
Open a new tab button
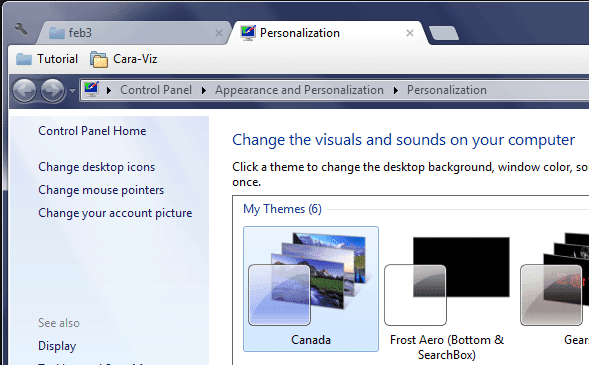pyautogui.click(x=444, y=33)
